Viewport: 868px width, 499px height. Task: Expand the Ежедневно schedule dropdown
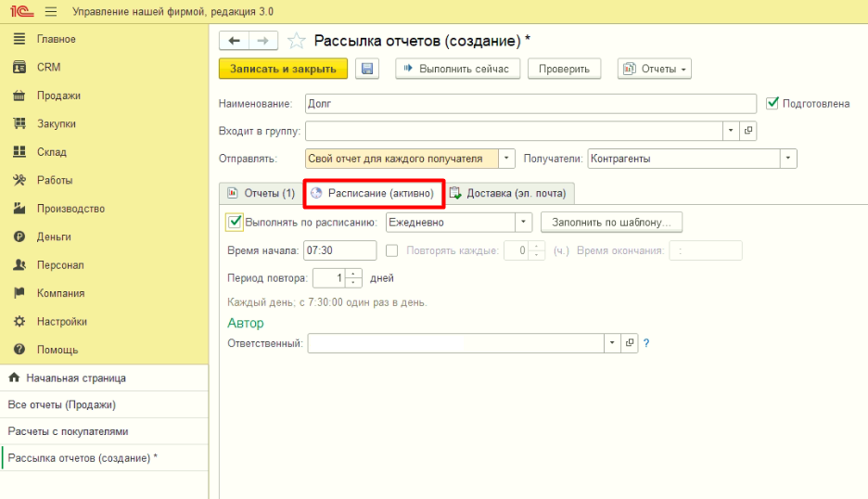coord(523,222)
